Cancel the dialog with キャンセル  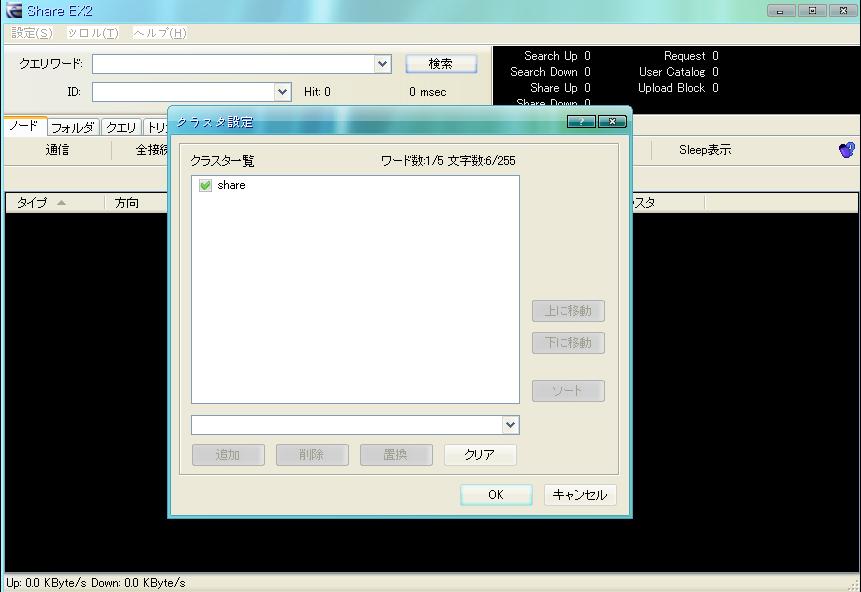580,494
